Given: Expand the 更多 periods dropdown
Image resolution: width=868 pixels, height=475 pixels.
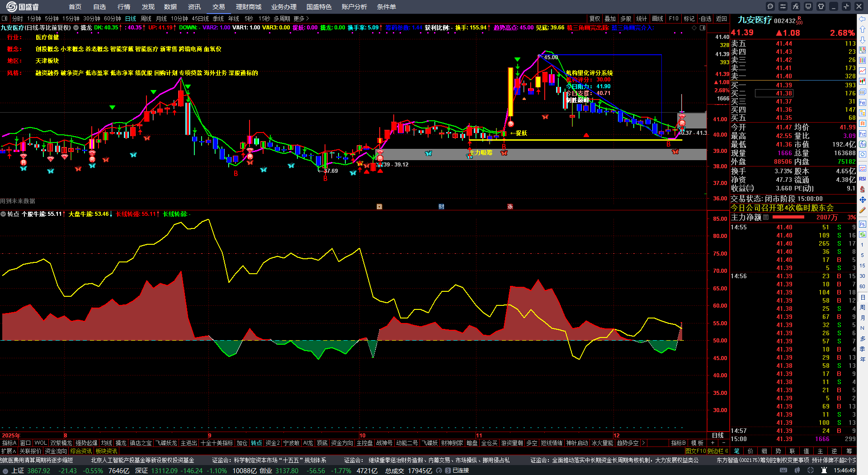Looking at the screenshot, I should [301, 19].
